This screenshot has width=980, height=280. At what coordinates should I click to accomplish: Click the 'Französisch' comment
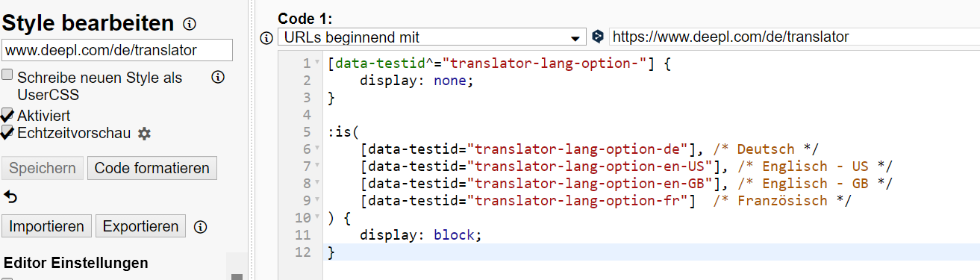pos(781,201)
